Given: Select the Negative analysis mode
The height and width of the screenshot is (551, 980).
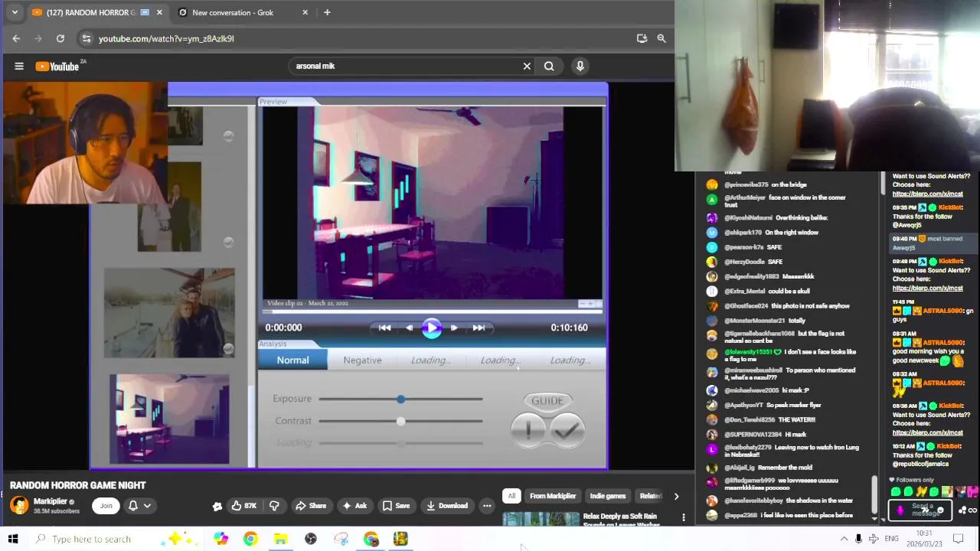Looking at the screenshot, I should [x=362, y=360].
